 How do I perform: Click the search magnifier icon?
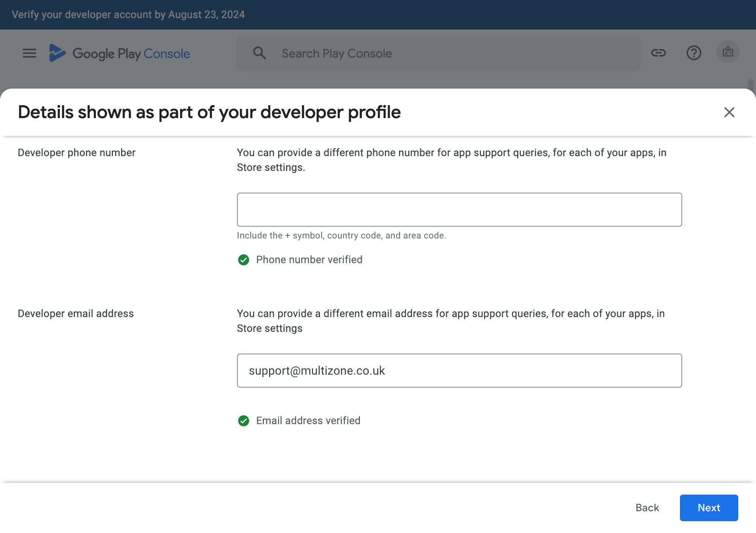260,53
